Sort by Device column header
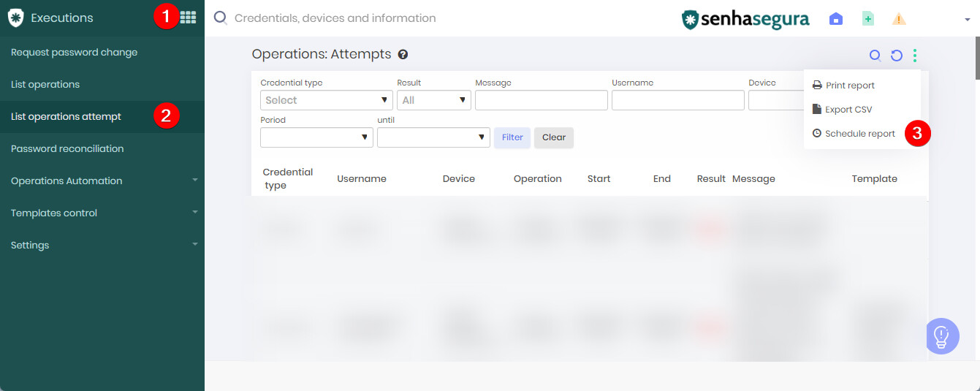This screenshot has height=391, width=980. click(x=459, y=179)
